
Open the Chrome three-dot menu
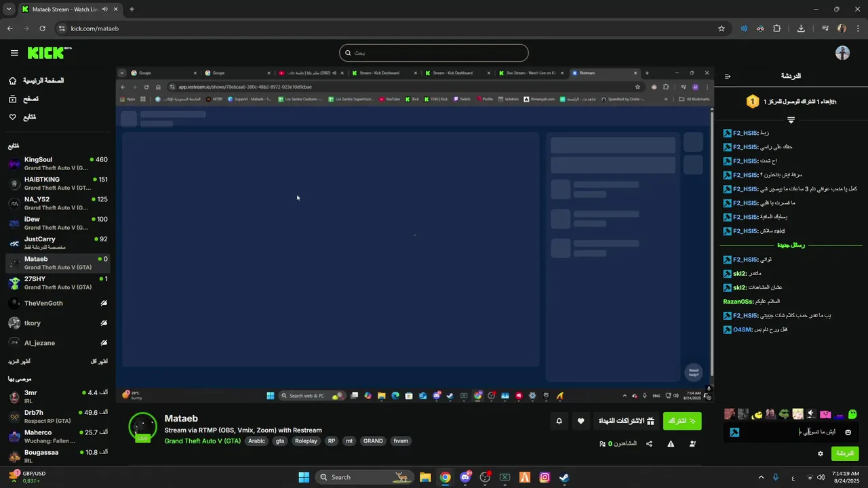[858, 28]
